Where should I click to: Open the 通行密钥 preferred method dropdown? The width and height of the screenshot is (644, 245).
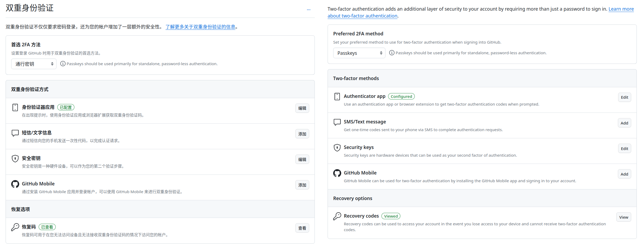34,64
